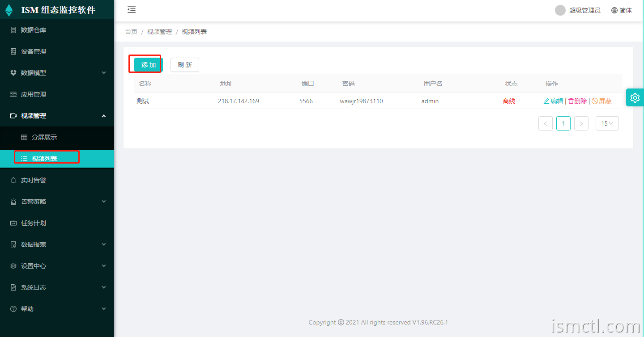Screen dimensions: 644x337
Task: Click the 名称 column header
Action: tap(145, 84)
